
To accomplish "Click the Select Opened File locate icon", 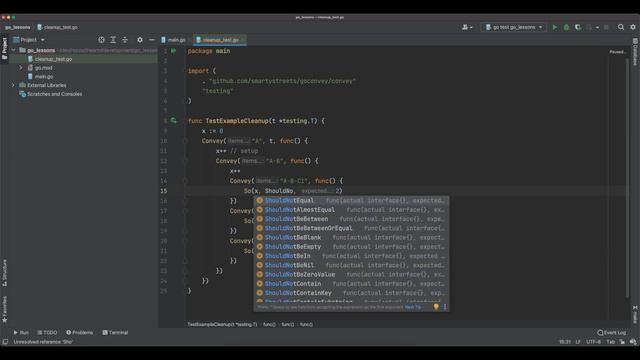I will click(x=101, y=40).
